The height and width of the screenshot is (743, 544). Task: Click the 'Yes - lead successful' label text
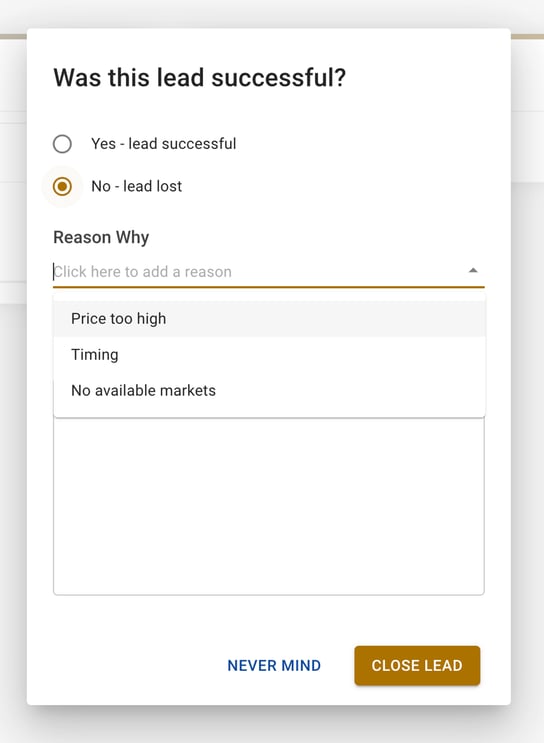[163, 144]
